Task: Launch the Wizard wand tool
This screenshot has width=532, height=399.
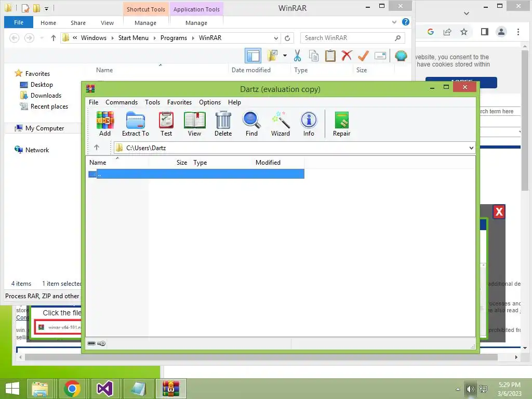Action: click(280, 124)
